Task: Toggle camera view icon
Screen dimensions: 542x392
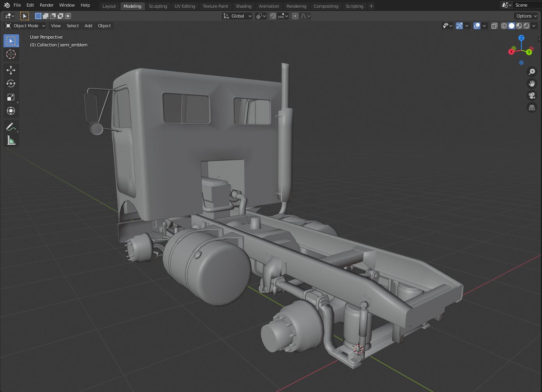Action: [532, 96]
